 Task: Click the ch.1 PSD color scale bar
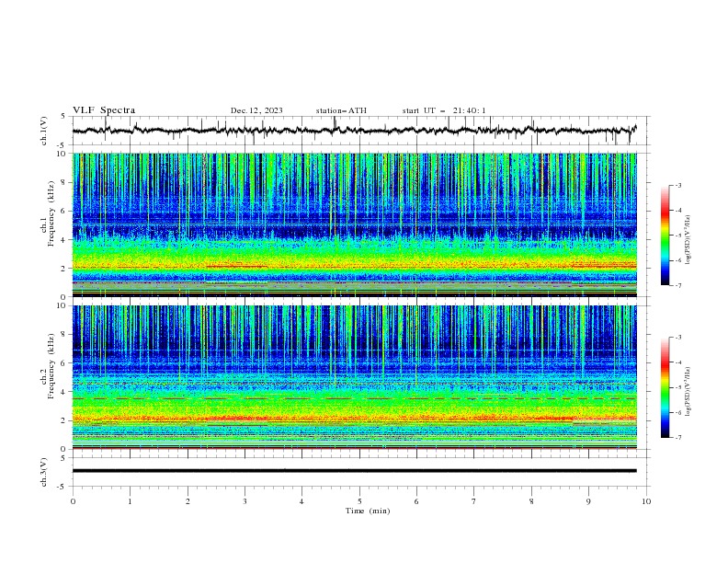pos(665,236)
